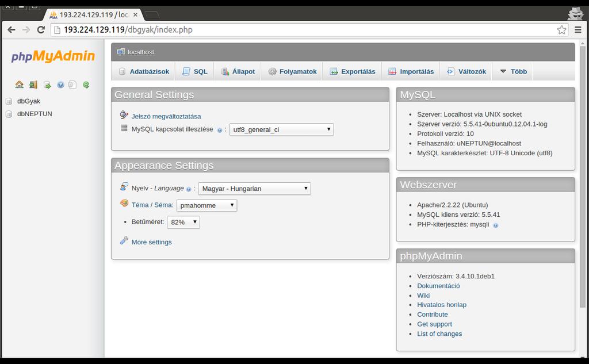589x364 pixels.
Task: Click the browser back arrow
Action: coord(12,30)
